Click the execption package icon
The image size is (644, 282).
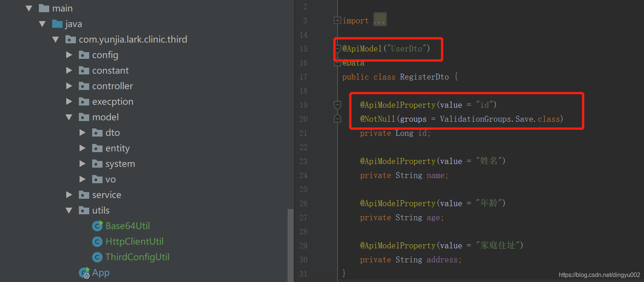tap(84, 101)
